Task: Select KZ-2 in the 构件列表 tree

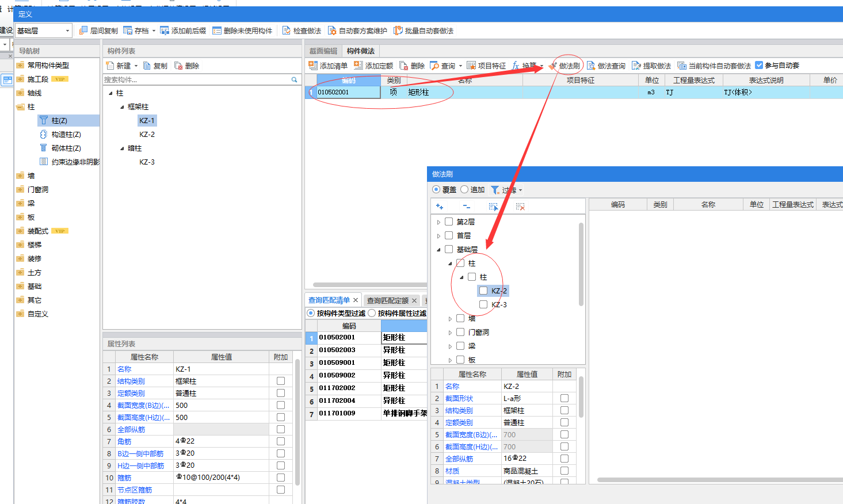Action: click(x=147, y=134)
